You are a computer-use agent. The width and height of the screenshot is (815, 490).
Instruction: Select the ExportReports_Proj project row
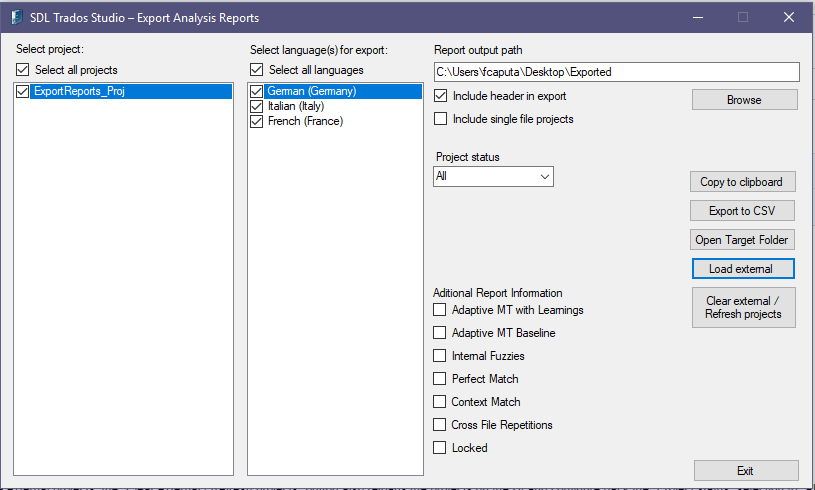tap(130, 91)
